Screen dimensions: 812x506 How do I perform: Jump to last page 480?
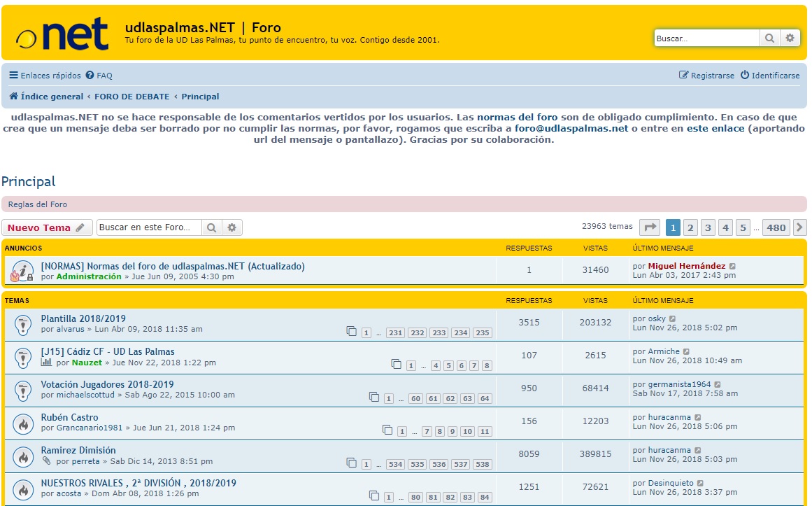pos(776,227)
